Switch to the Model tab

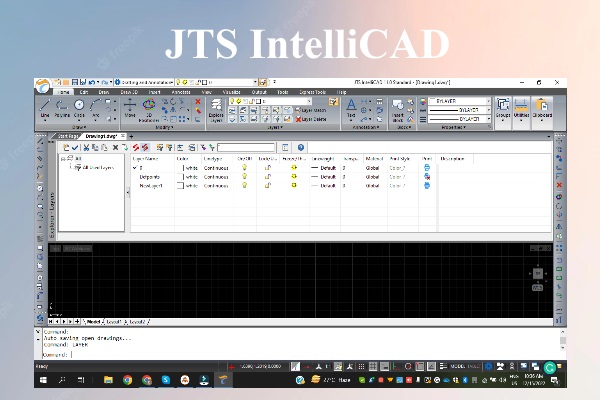coord(93,322)
